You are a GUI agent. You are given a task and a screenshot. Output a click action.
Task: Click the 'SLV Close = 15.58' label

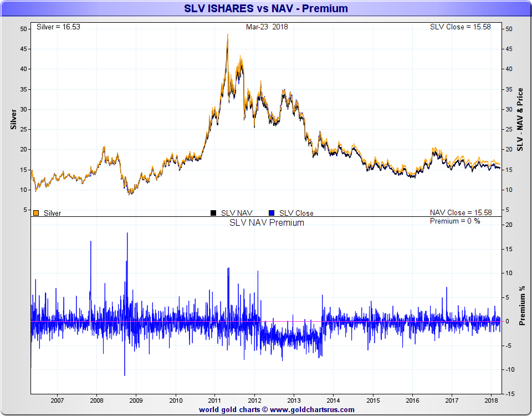(x=461, y=27)
